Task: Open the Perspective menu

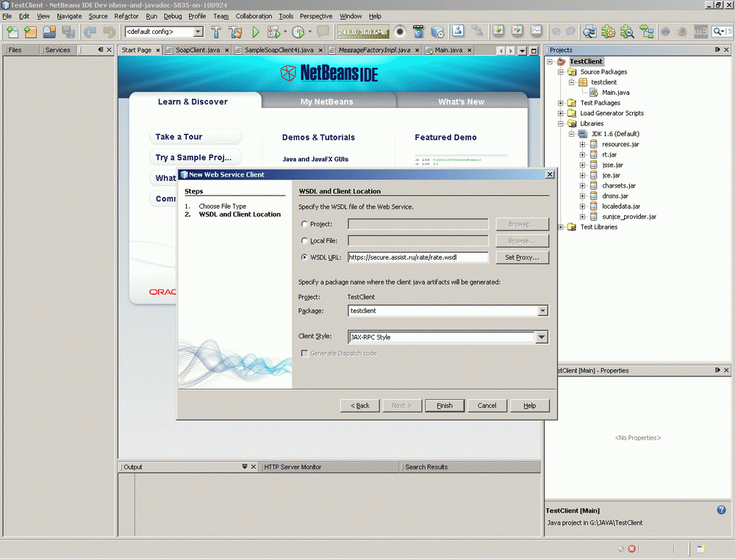Action: click(316, 16)
